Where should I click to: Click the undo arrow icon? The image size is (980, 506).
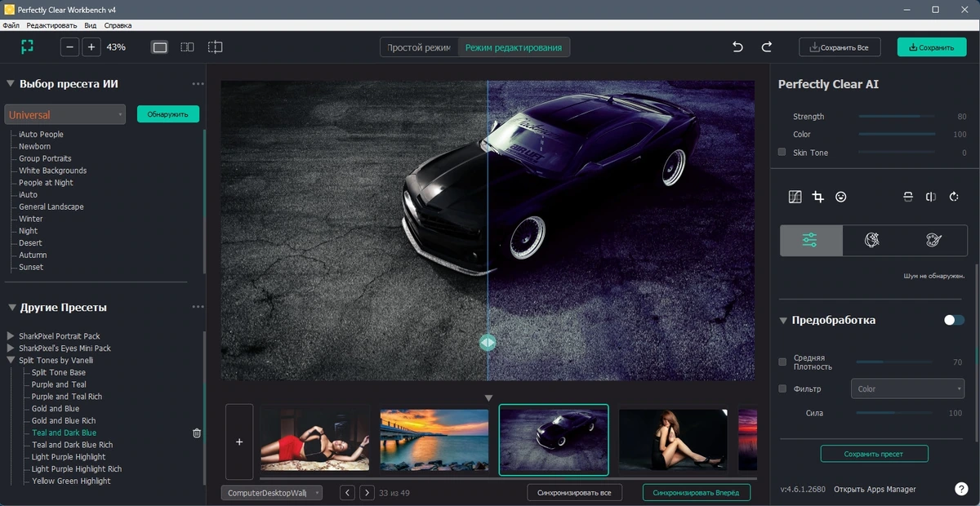738,47
